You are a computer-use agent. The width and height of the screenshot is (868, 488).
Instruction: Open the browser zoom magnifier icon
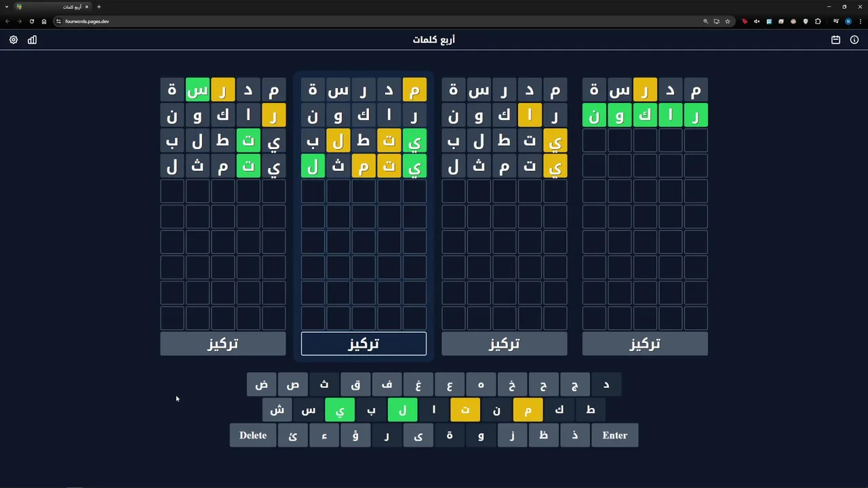705,21
